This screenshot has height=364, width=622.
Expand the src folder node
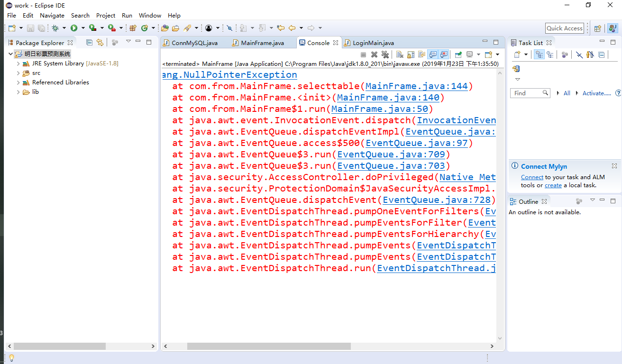coord(18,73)
